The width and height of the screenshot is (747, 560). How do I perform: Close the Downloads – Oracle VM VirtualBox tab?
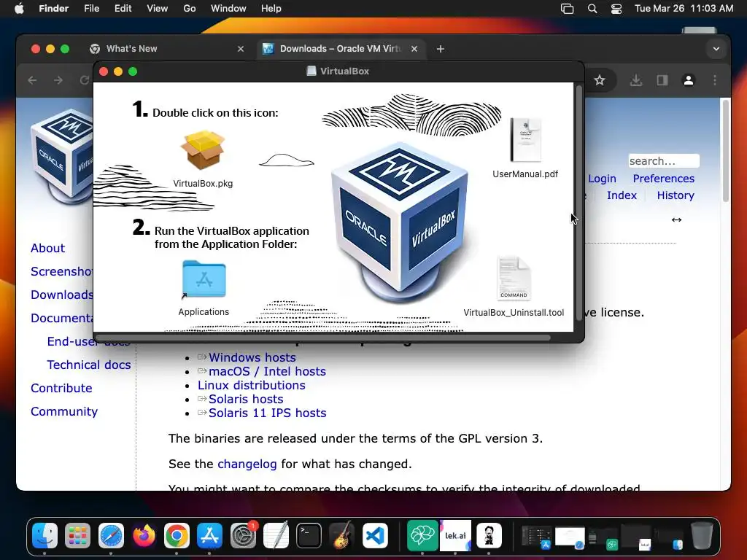pos(414,49)
